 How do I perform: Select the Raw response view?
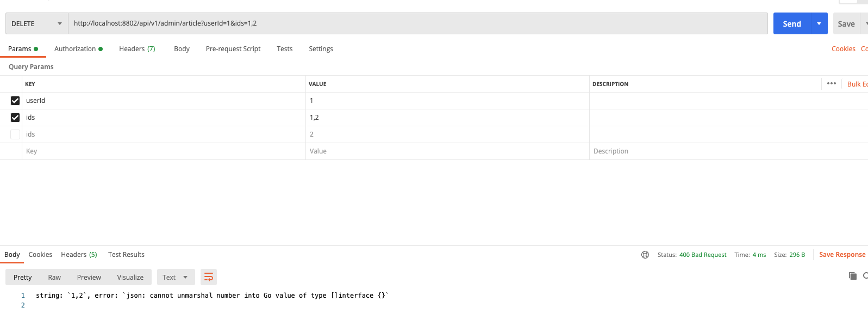[x=54, y=277]
